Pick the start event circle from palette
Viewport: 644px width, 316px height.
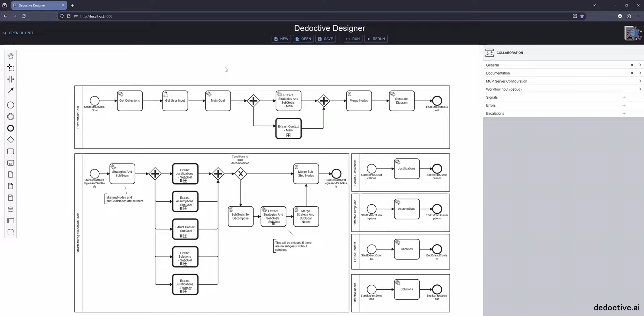pos(11,105)
